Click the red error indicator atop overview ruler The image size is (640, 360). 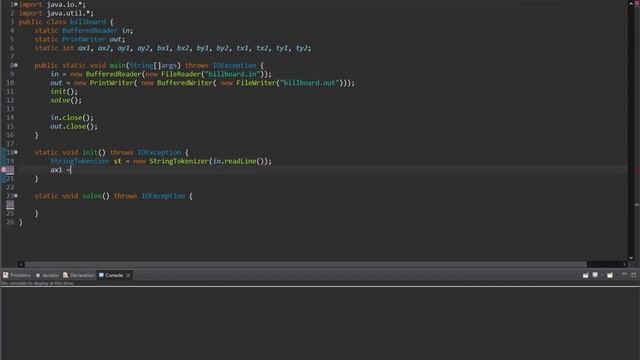pos(637,3)
